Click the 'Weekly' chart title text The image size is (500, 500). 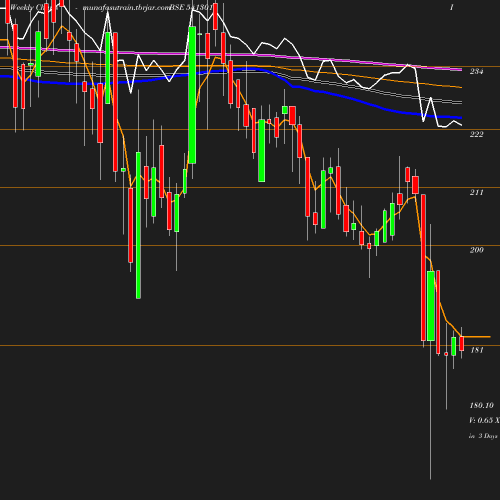(x=22, y=7)
